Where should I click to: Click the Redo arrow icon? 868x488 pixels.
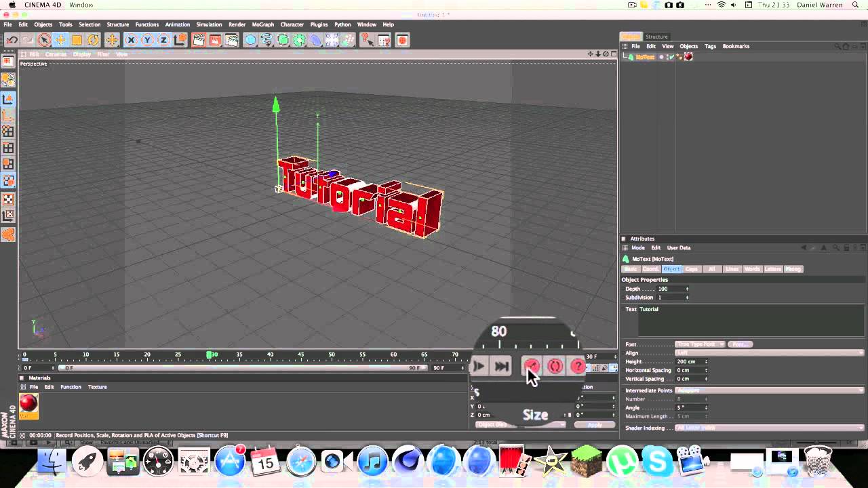pos(28,40)
